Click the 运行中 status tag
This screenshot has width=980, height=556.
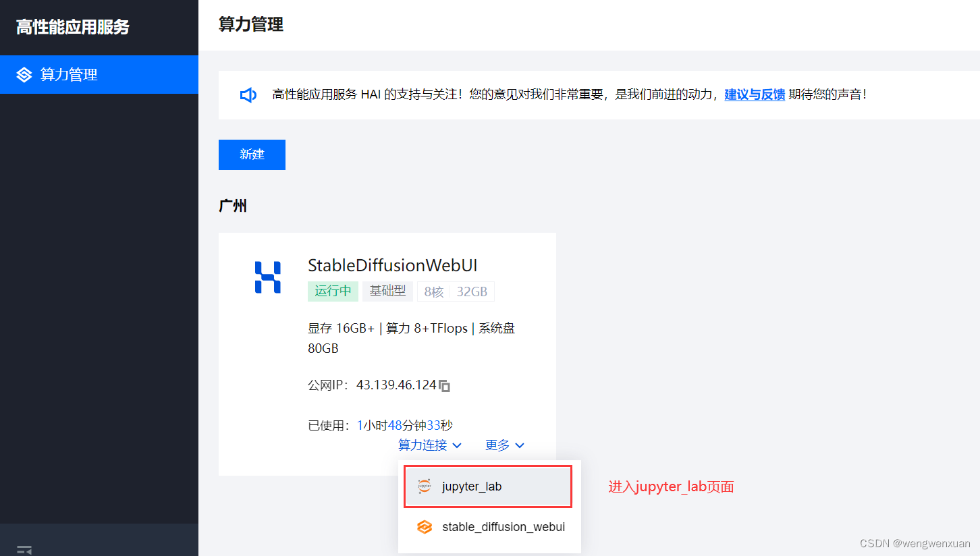[333, 291]
